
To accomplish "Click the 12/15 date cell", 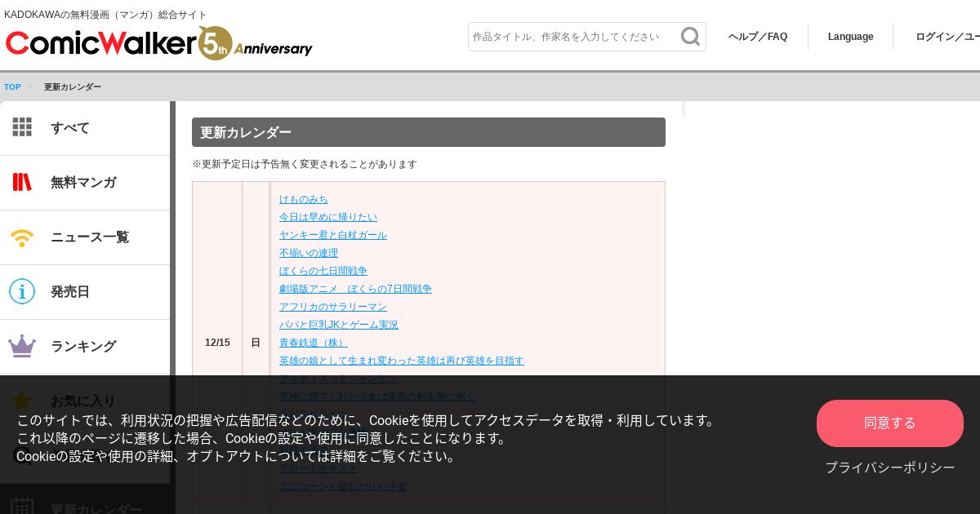I will tap(217, 343).
